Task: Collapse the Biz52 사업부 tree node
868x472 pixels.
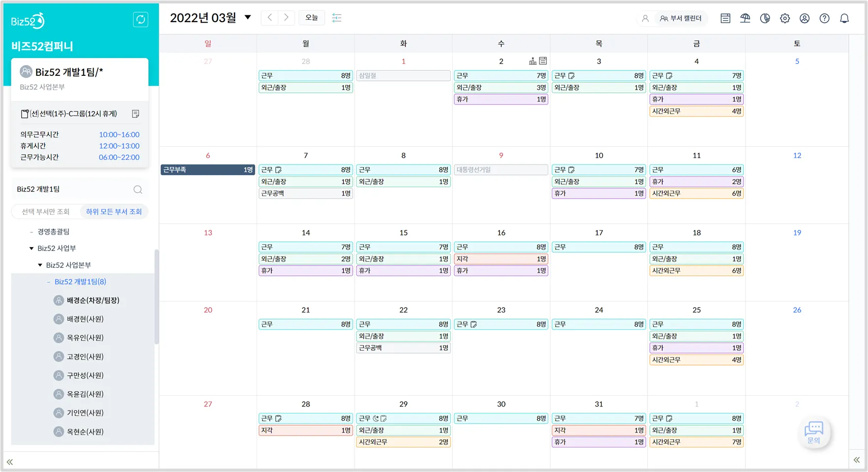Action: [x=32, y=248]
